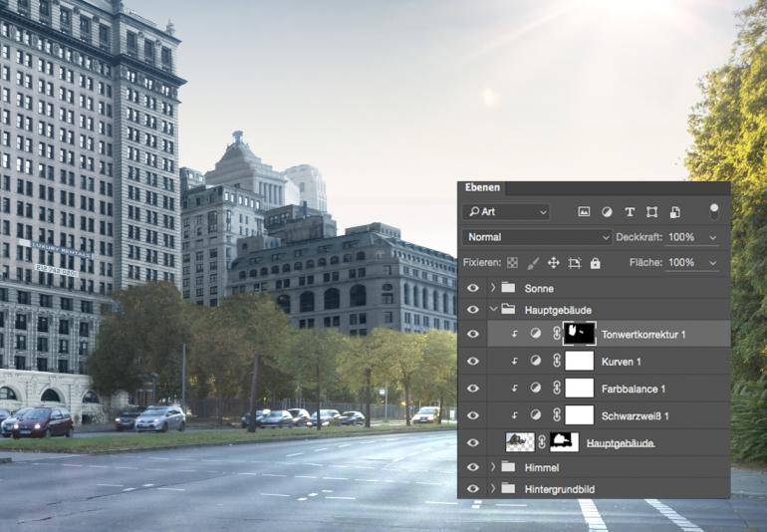Click the Hauptgebäude layer mask thumbnail

point(565,441)
